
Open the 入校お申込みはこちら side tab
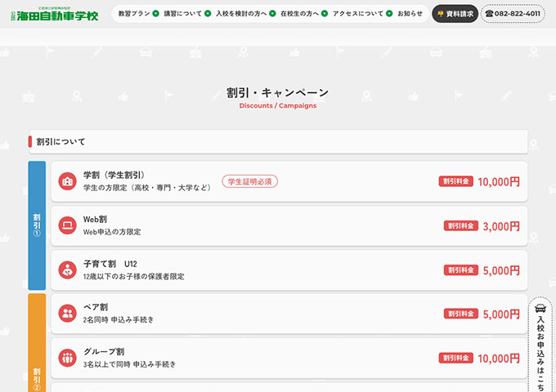pos(540,345)
